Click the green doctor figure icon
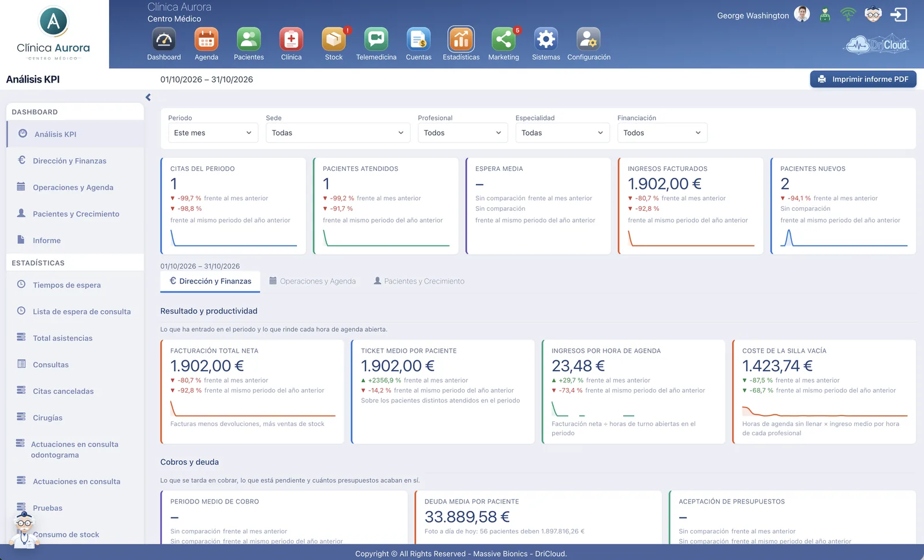The width and height of the screenshot is (924, 560). pyautogui.click(x=825, y=15)
